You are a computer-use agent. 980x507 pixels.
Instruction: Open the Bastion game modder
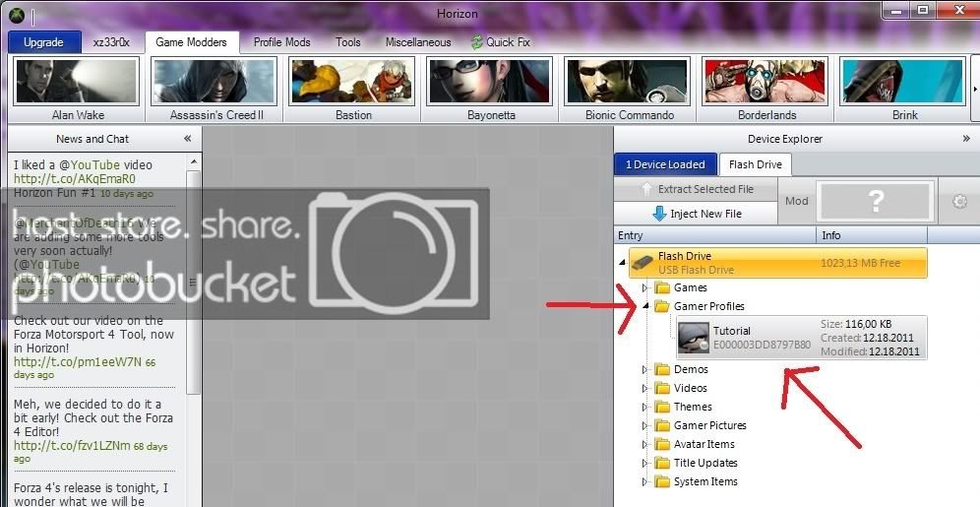click(x=352, y=82)
